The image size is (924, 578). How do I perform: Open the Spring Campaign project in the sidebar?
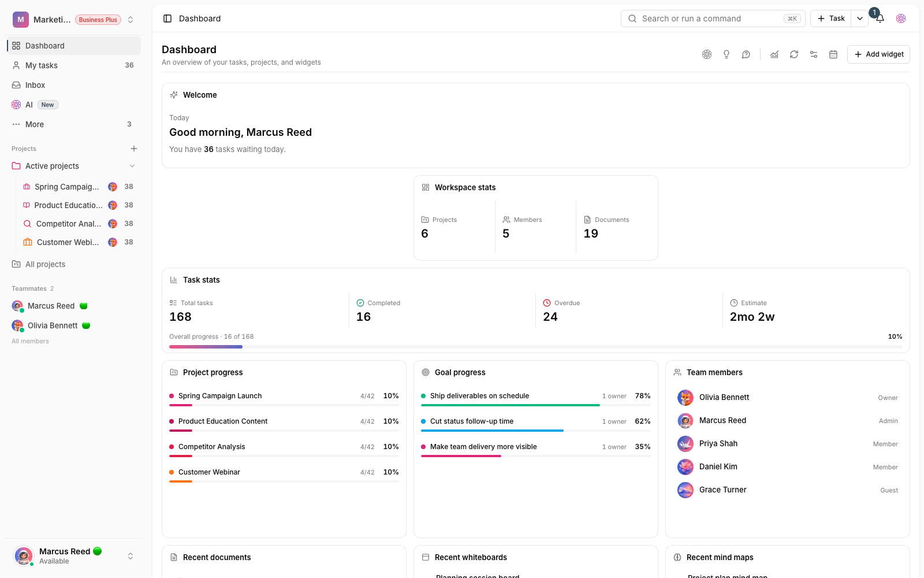(77, 187)
